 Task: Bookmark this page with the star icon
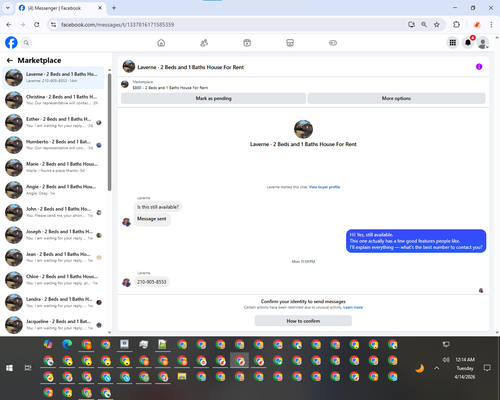[x=437, y=25]
